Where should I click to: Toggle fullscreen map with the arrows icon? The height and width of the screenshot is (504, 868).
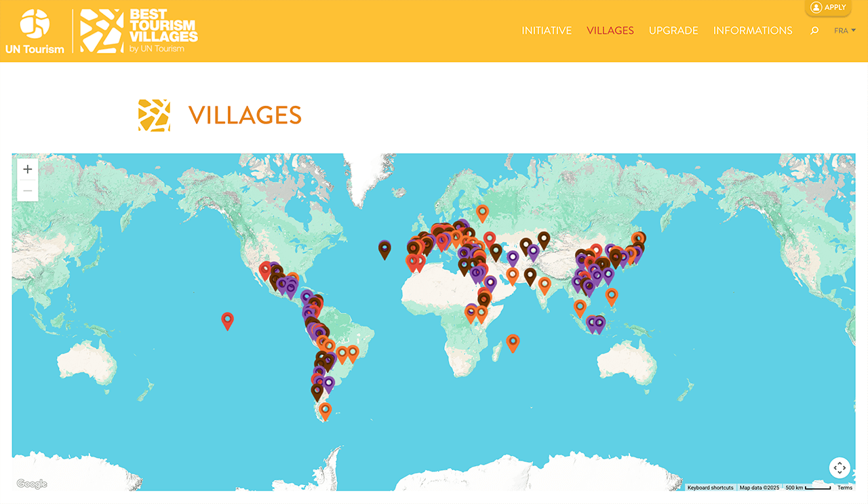[840, 467]
